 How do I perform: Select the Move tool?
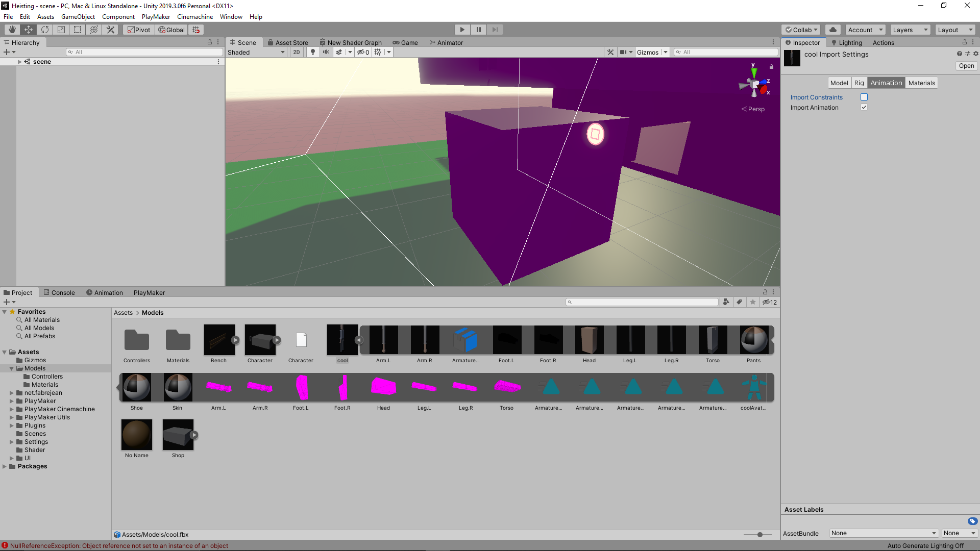point(29,30)
